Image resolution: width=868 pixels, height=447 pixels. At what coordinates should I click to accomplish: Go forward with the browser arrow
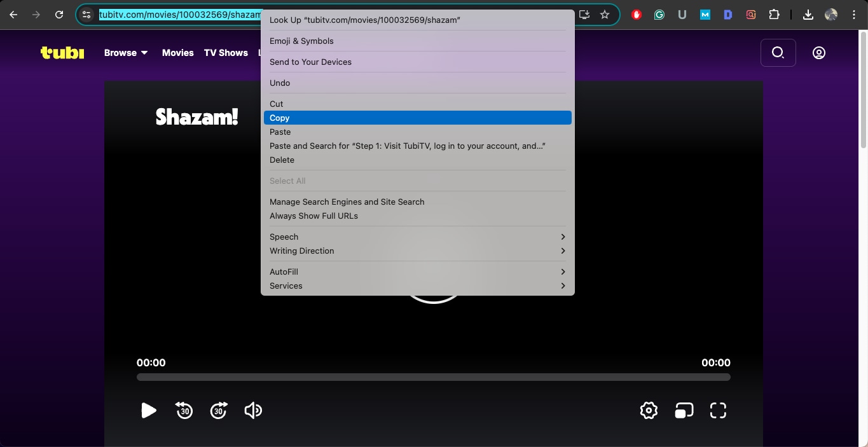36,15
